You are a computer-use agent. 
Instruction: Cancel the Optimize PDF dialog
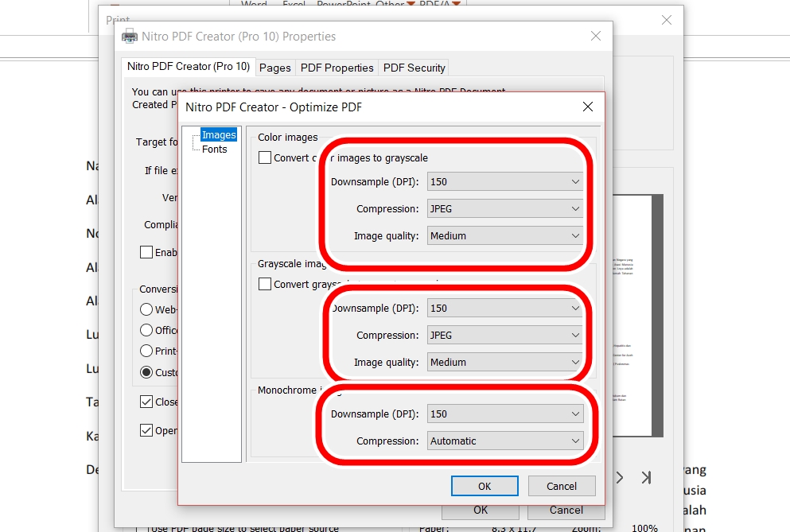point(562,486)
